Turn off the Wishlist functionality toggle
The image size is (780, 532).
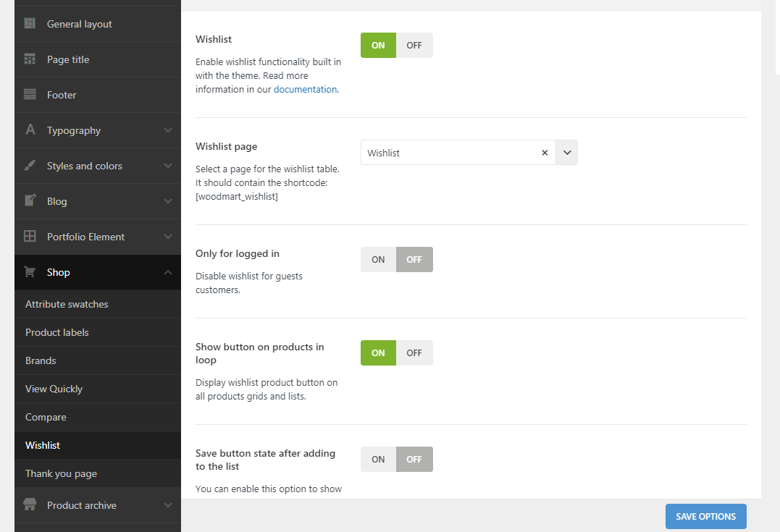[x=414, y=46]
